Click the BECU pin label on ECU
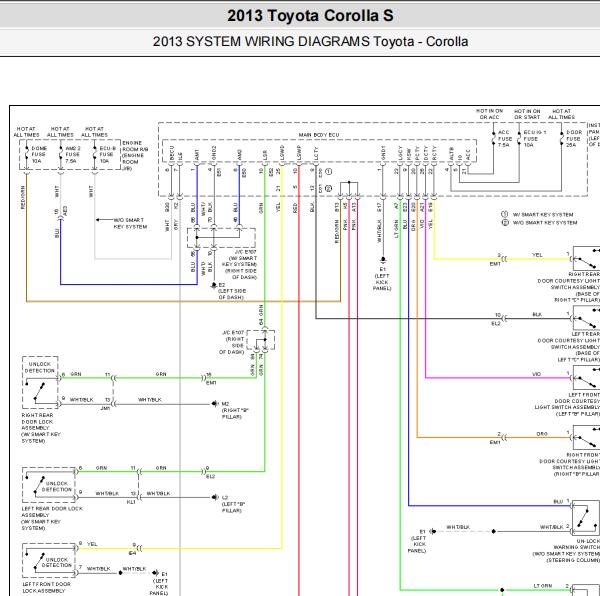 [172, 153]
